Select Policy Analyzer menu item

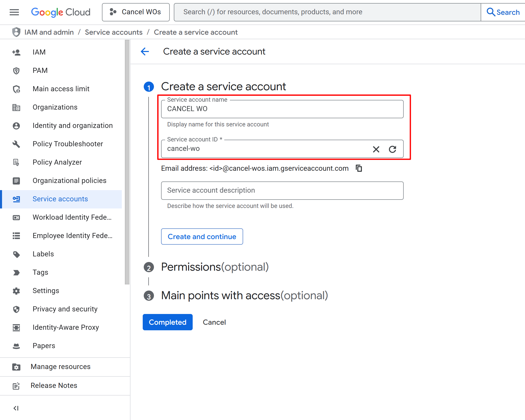pyautogui.click(x=57, y=162)
